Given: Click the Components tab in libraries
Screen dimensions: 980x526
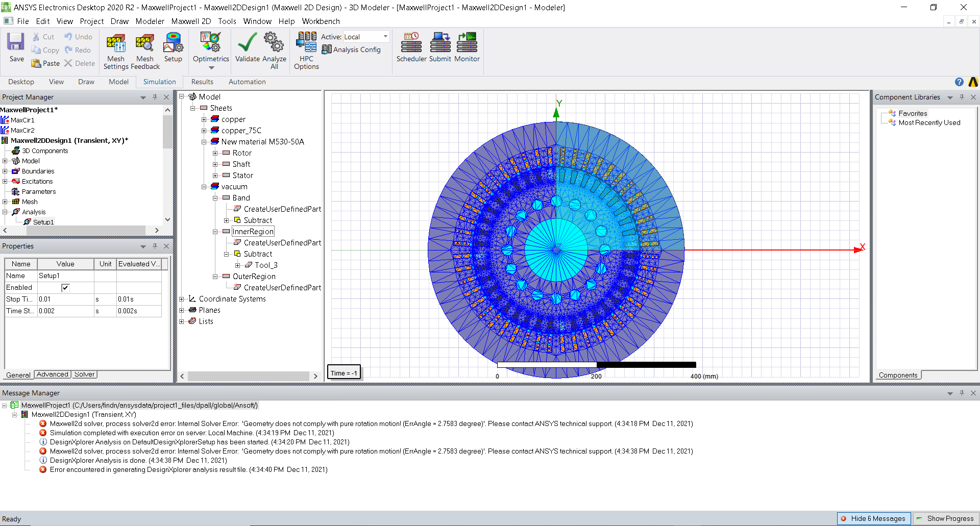Looking at the screenshot, I should pos(898,375).
